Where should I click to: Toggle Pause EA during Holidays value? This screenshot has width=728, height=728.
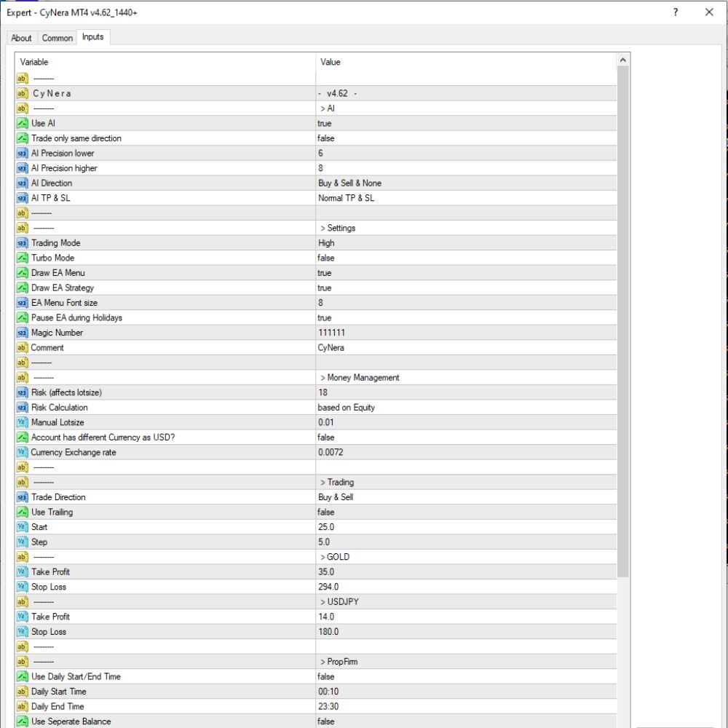coord(466,318)
